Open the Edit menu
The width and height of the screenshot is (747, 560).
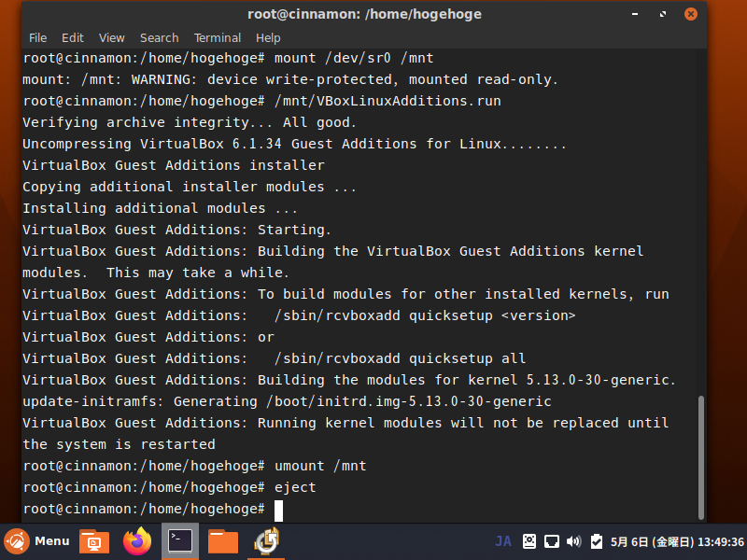[73, 38]
